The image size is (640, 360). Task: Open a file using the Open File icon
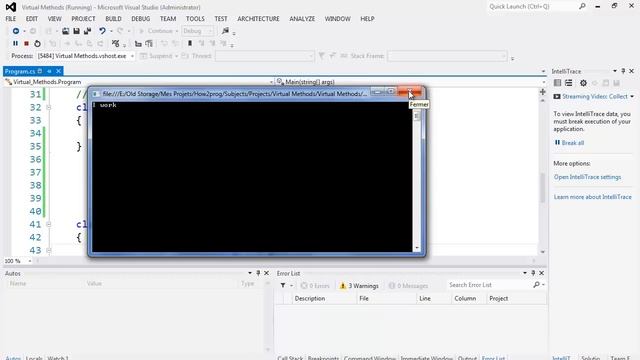coord(66,31)
